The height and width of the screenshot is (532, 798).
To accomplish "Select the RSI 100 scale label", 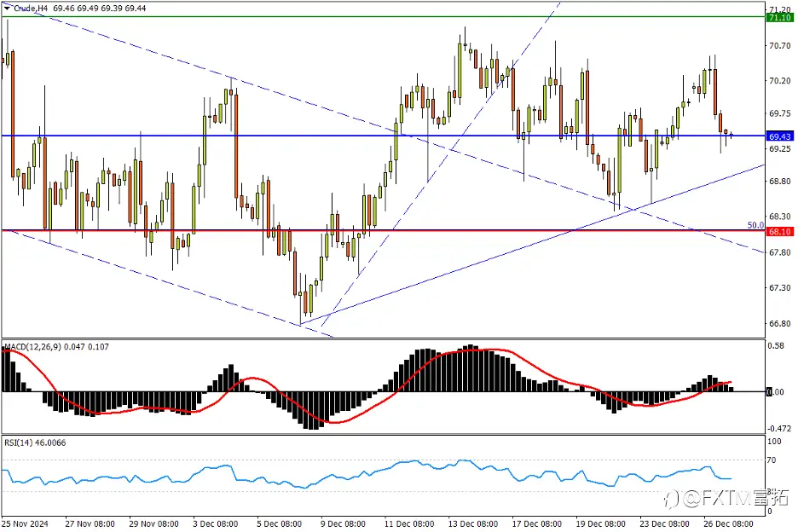I will pos(774,442).
